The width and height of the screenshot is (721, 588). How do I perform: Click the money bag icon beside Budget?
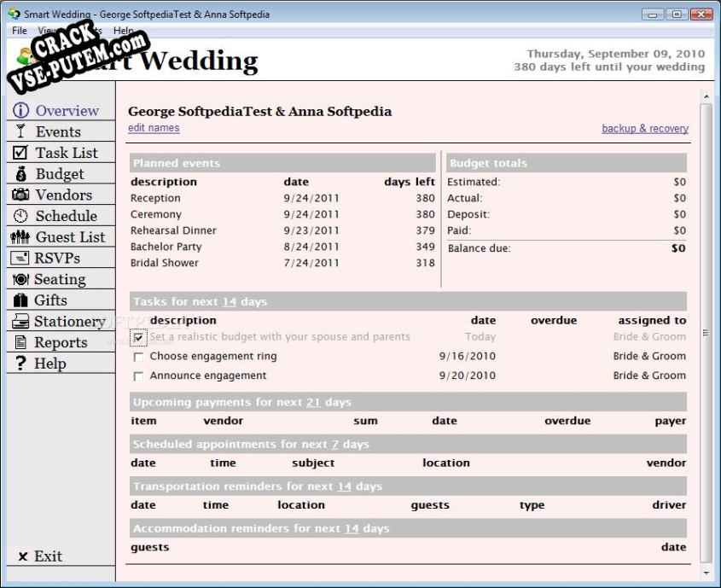[x=20, y=174]
